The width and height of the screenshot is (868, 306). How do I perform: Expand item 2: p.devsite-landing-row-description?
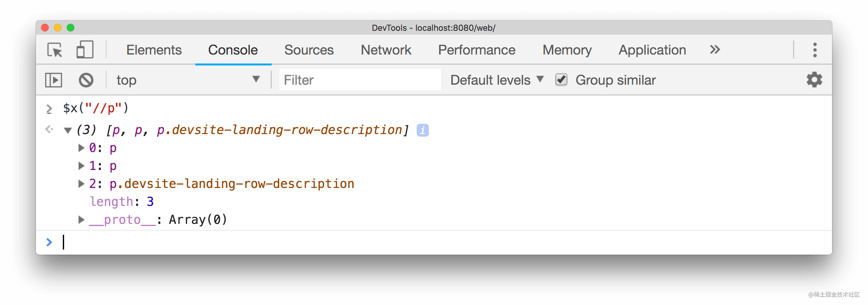[81, 183]
